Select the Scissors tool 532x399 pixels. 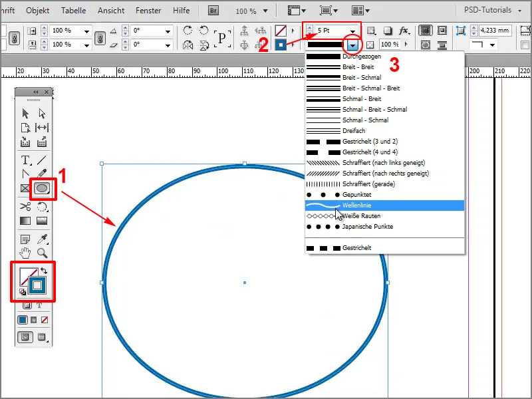tap(25, 206)
